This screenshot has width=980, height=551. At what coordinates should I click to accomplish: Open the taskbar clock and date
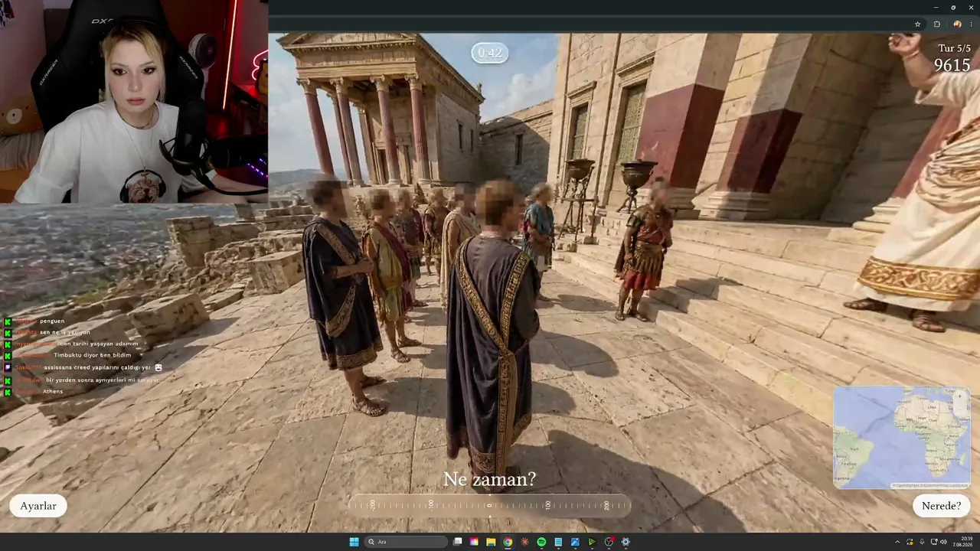[x=962, y=542]
